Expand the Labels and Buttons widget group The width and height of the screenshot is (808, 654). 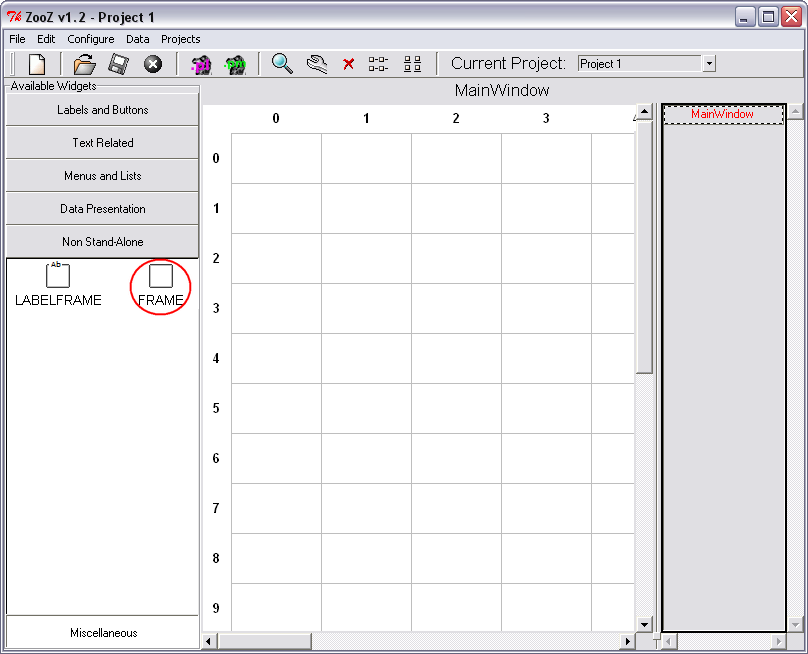coord(102,110)
